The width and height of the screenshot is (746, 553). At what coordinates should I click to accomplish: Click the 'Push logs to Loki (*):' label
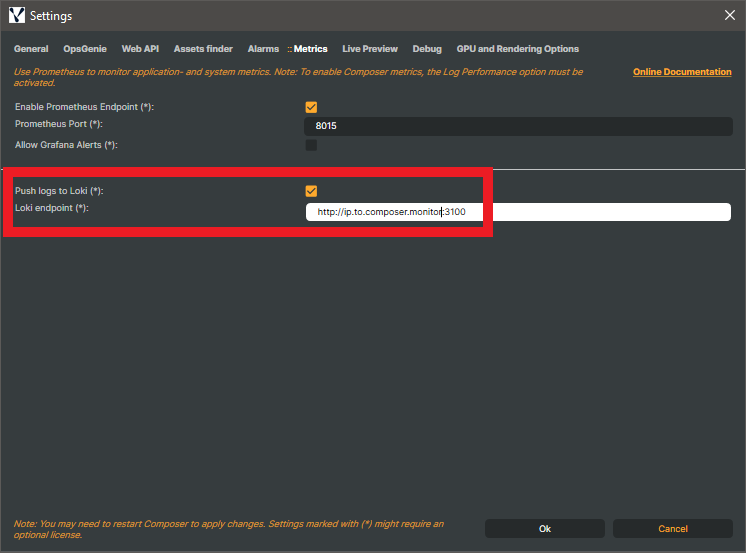(x=59, y=191)
